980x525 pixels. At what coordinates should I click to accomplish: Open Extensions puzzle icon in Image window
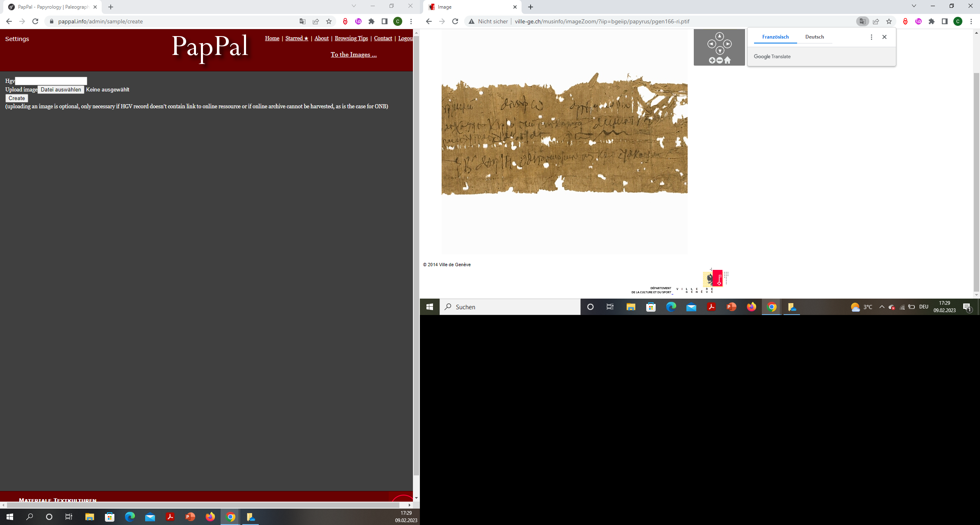click(932, 21)
